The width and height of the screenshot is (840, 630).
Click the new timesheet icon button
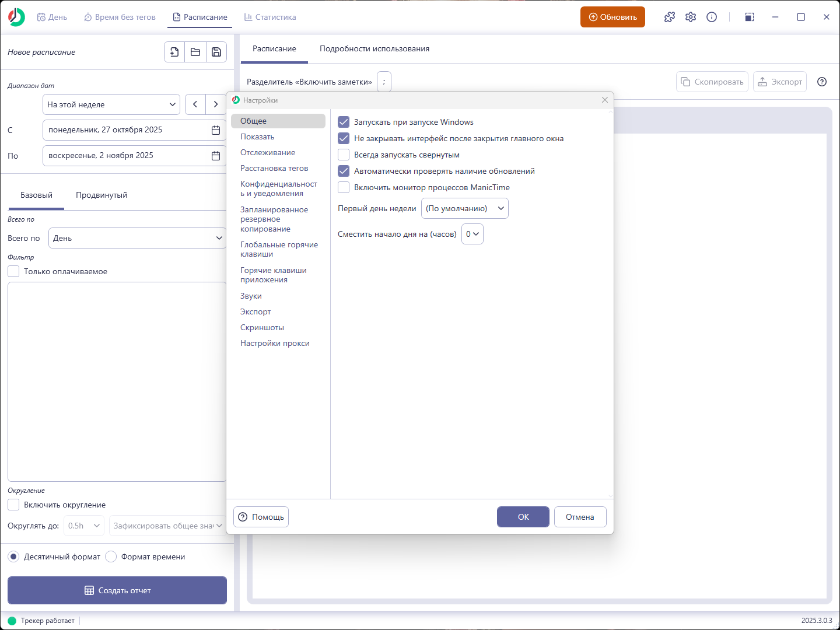click(174, 52)
